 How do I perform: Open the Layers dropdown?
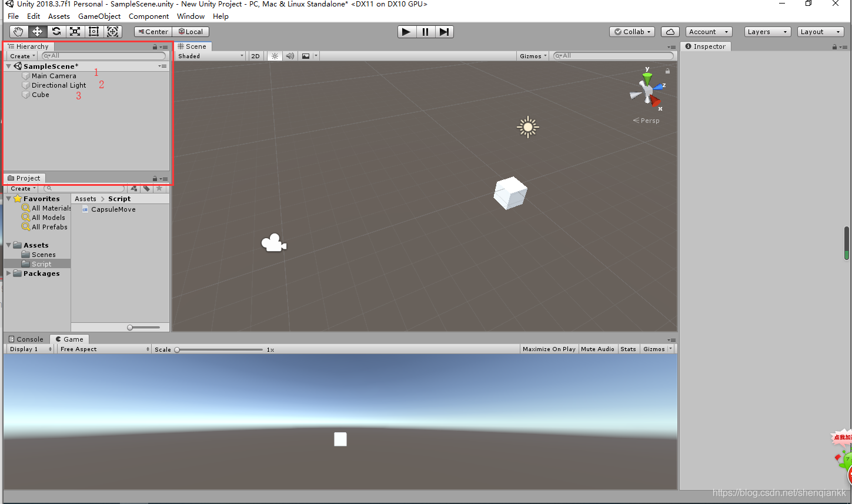pos(767,32)
